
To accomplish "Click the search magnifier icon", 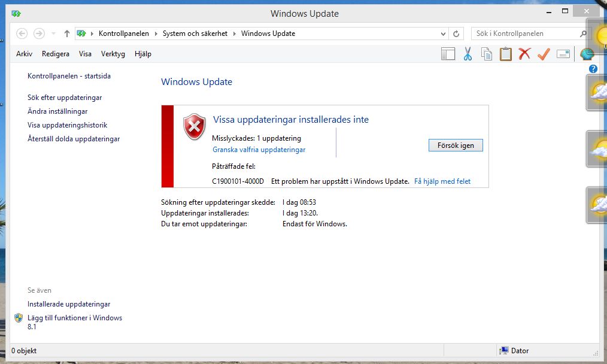I will pos(583,34).
